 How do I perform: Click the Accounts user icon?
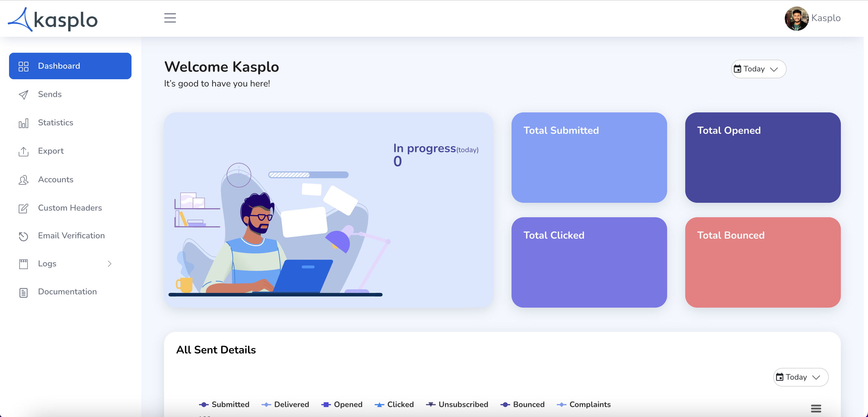tap(23, 179)
